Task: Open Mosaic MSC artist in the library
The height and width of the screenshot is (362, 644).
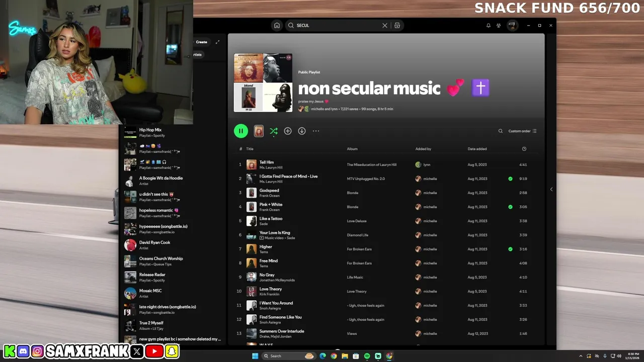Action: coord(173,293)
